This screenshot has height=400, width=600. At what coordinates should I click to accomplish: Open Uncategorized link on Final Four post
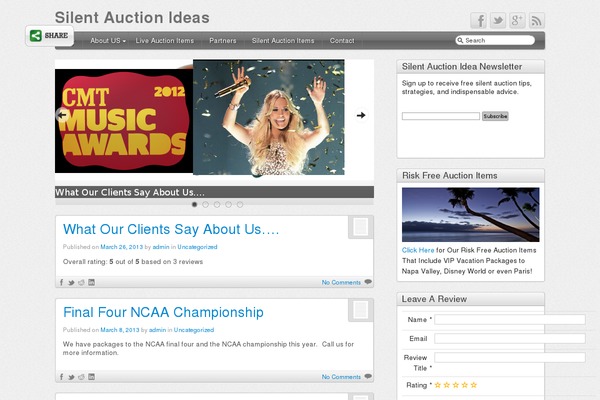pyautogui.click(x=194, y=330)
